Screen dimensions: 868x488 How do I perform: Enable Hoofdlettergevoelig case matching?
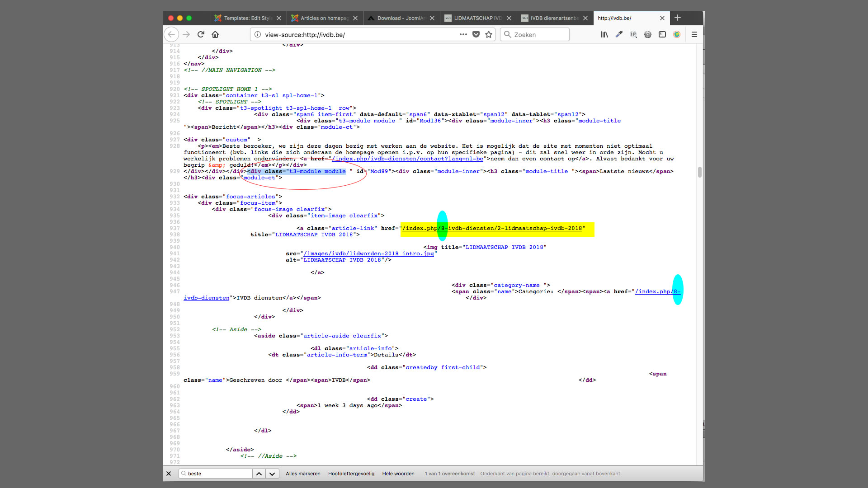point(351,474)
